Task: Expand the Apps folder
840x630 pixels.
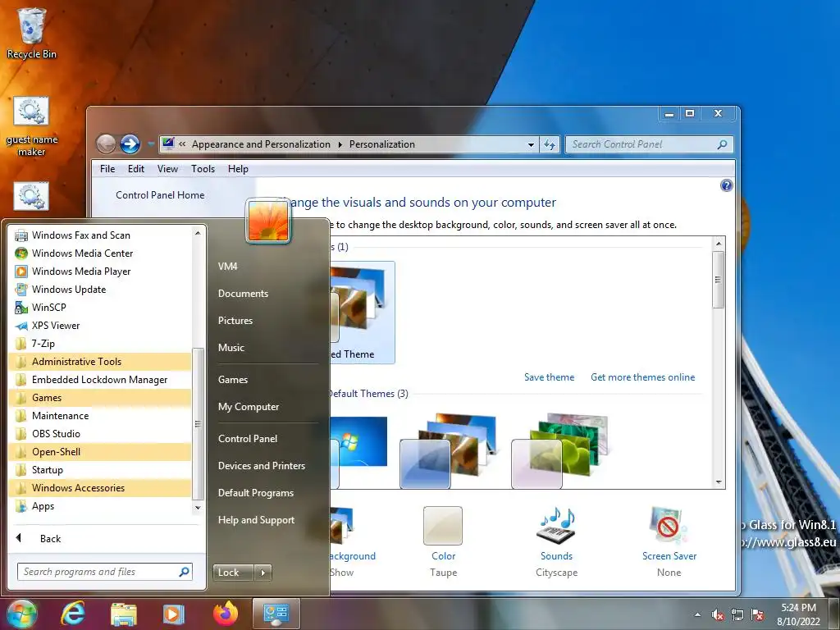Action: (100, 506)
